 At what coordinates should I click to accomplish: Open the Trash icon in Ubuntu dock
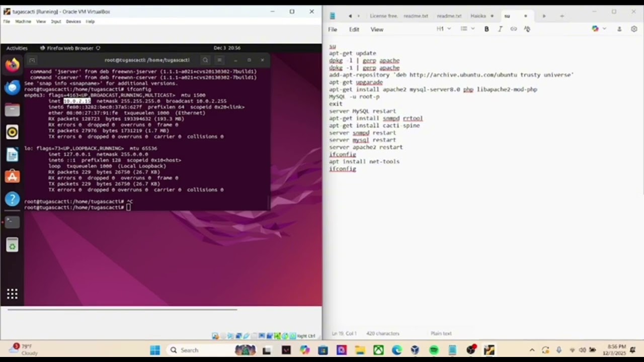[x=12, y=245]
